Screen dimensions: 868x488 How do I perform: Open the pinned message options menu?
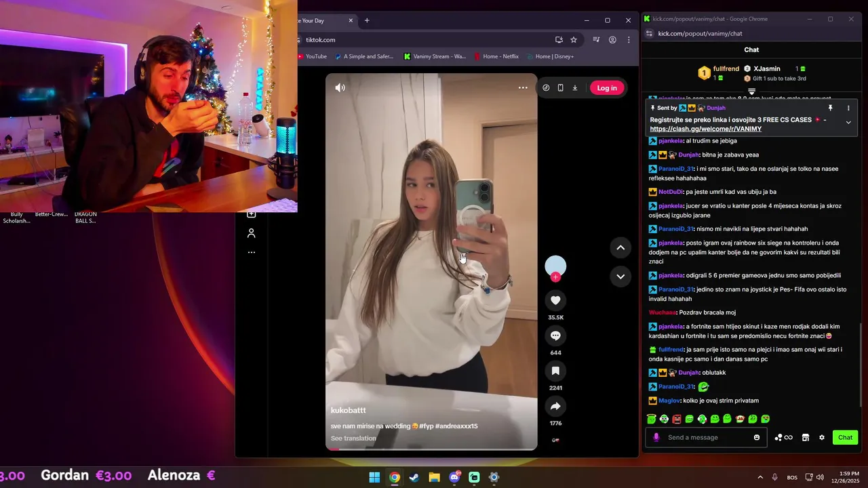[x=848, y=108]
